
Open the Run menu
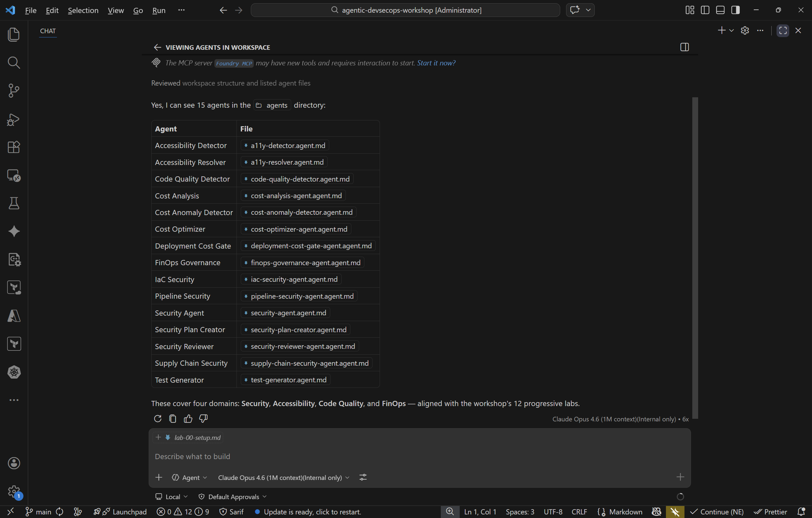(158, 10)
